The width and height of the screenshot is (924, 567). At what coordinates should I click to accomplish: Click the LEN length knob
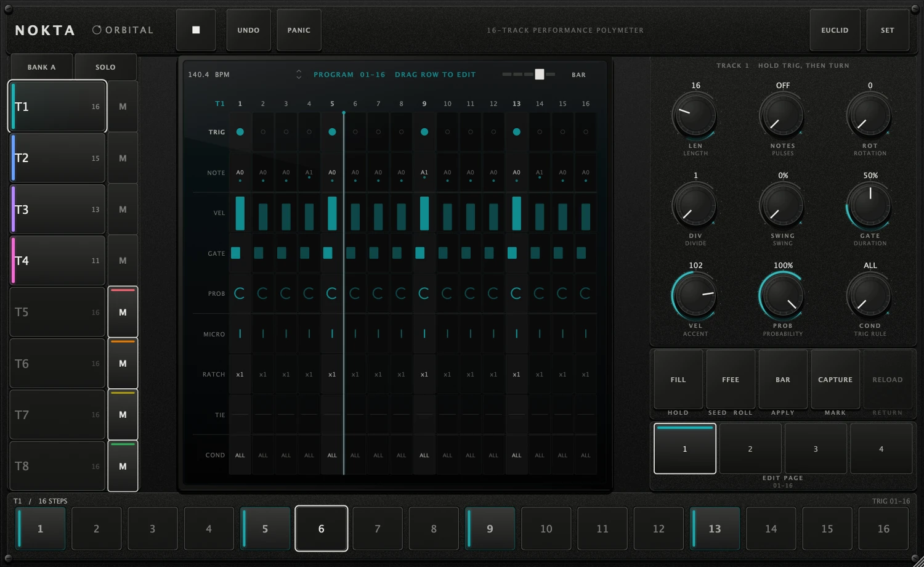click(695, 116)
